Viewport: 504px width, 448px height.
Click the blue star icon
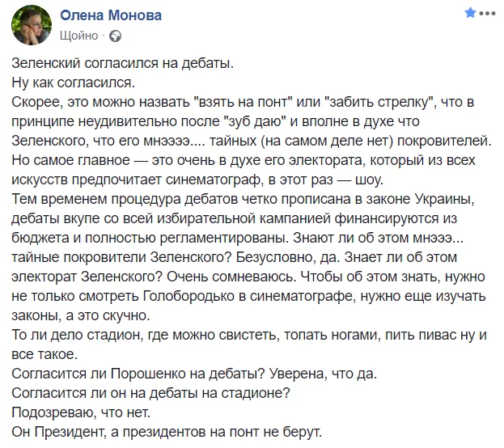pyautogui.click(x=470, y=13)
